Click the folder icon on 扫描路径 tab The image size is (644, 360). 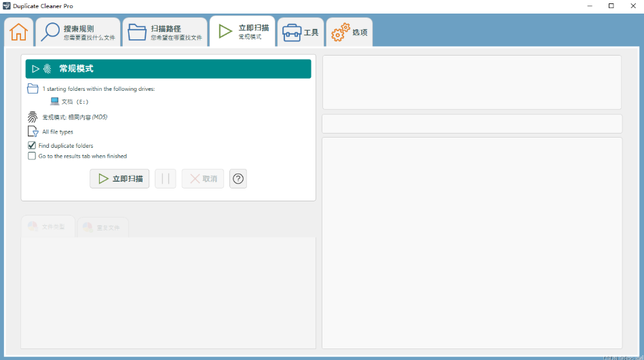click(137, 32)
